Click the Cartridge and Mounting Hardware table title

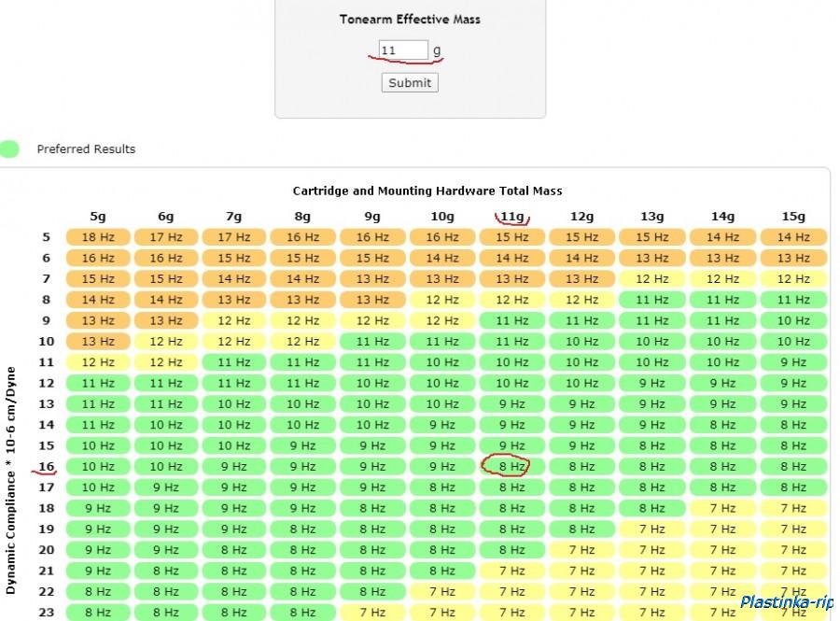pyautogui.click(x=427, y=191)
